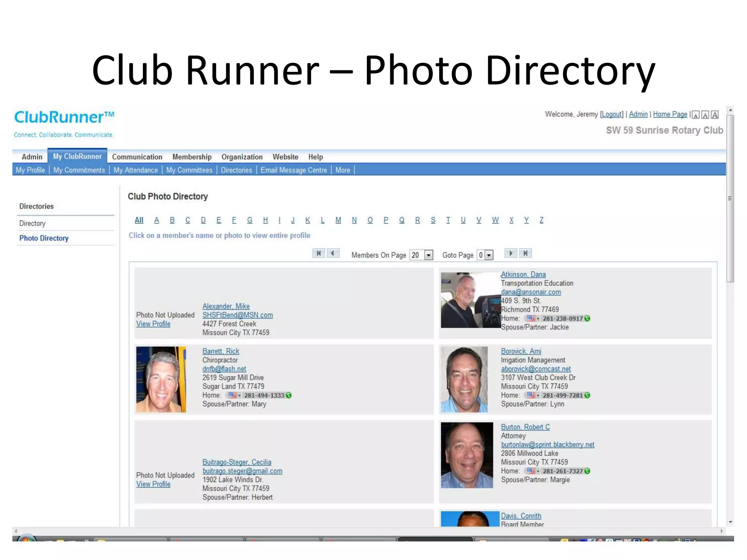747x560 pixels.
Task: Email dana@ansonair.com
Action: pyautogui.click(x=531, y=292)
